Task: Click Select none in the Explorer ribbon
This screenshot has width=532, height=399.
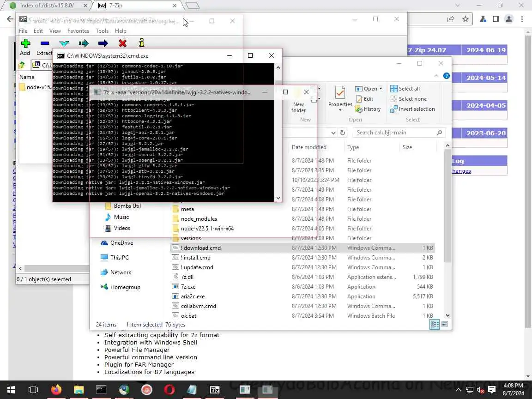Action: point(409,99)
